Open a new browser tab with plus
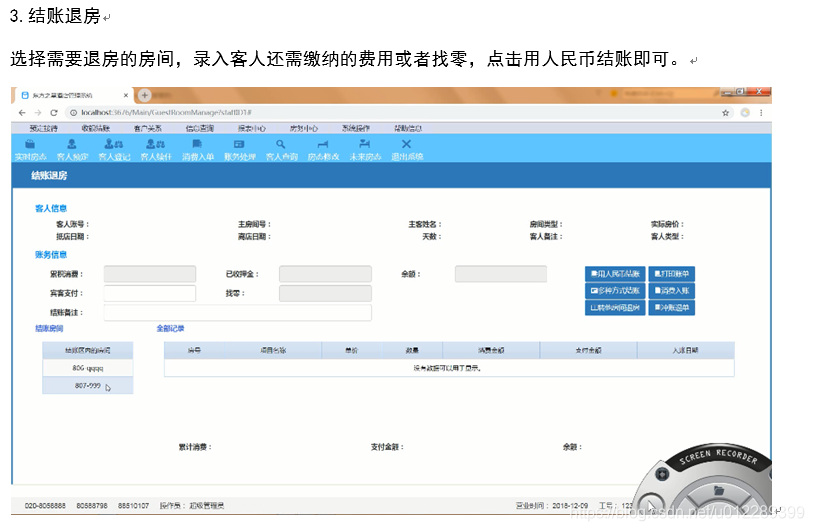Viewport: 814px width, 531px height. pyautogui.click(x=145, y=95)
